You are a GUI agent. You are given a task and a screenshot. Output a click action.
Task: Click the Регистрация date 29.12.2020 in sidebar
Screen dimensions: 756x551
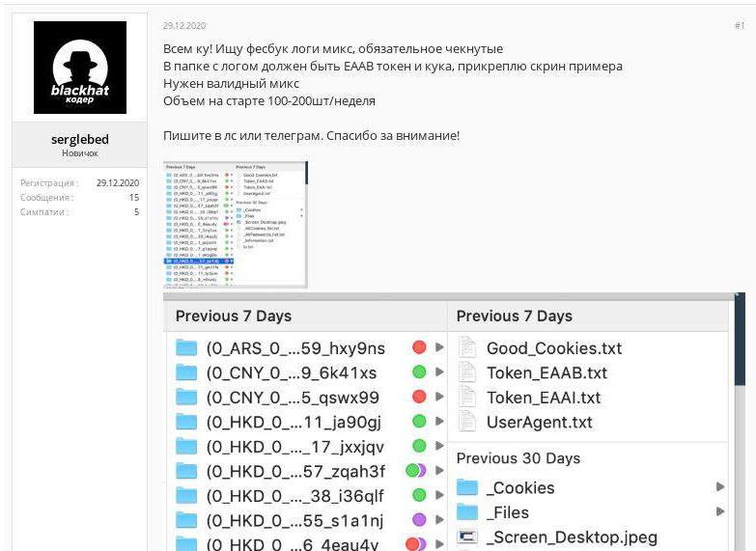118,183
